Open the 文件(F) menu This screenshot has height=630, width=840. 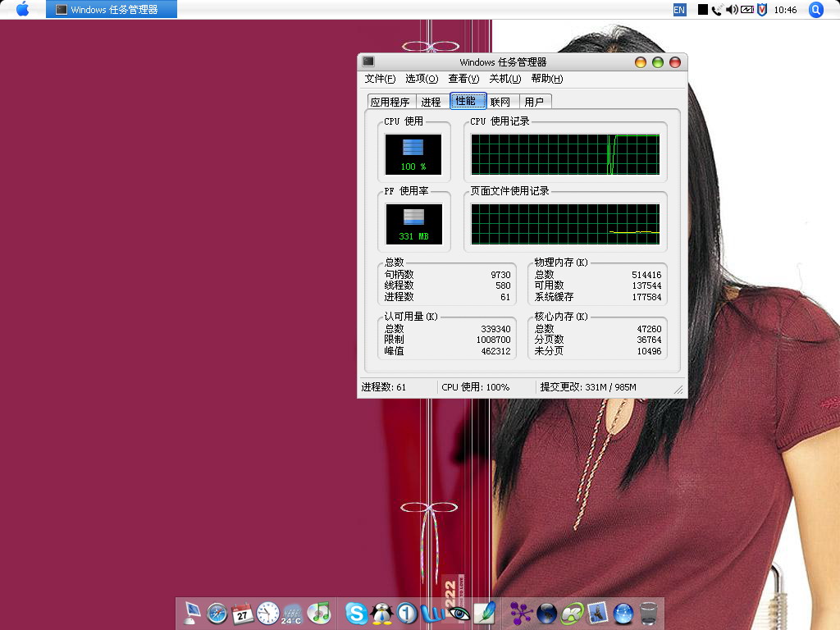pyautogui.click(x=380, y=79)
